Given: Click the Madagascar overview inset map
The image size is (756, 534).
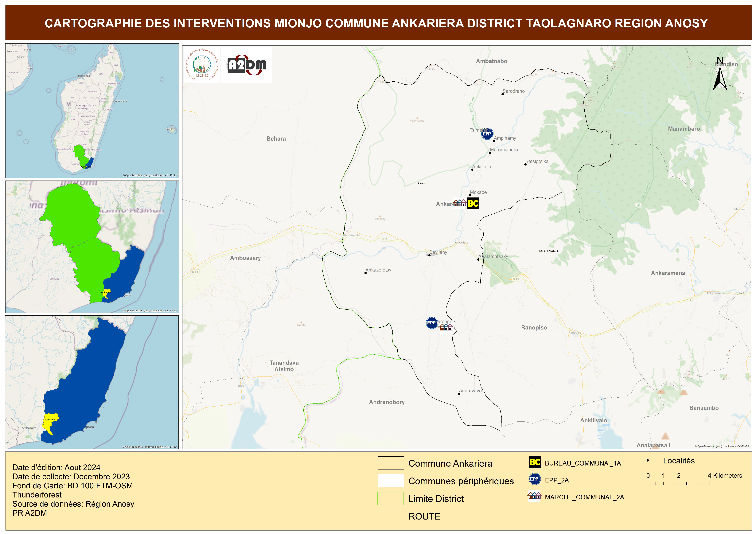Looking at the screenshot, I should [92, 111].
